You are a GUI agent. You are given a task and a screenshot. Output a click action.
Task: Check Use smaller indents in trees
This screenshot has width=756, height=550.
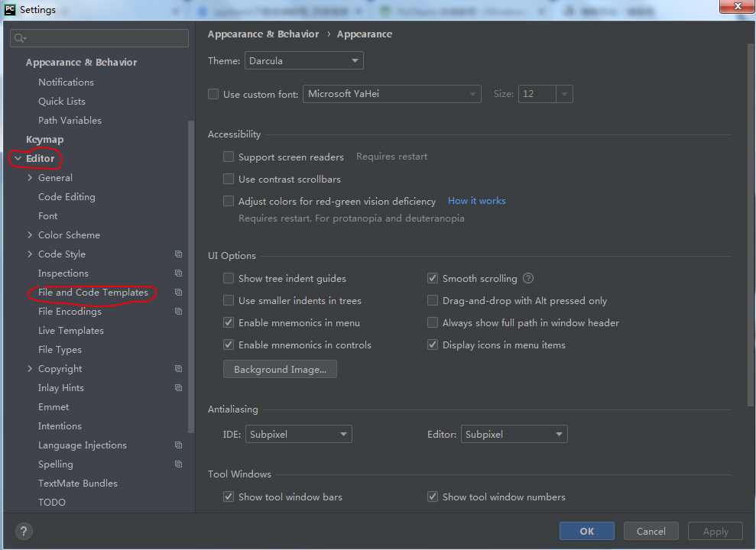click(229, 300)
